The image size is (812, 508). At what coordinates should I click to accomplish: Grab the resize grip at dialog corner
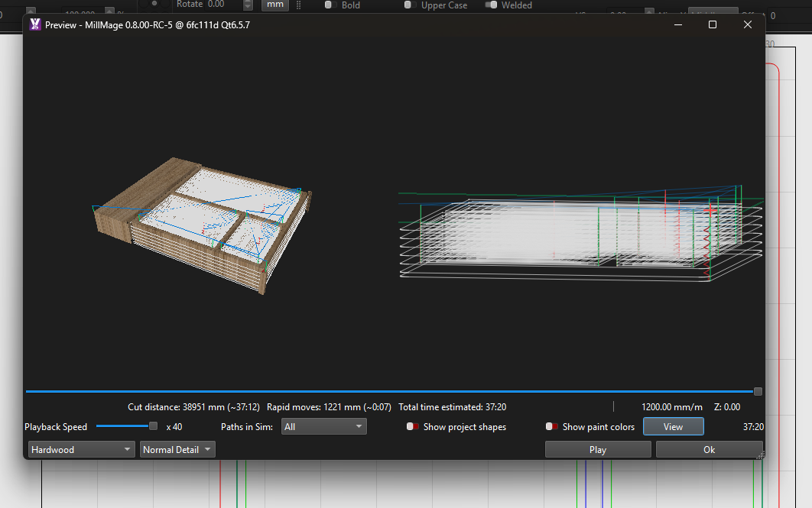tap(760, 455)
